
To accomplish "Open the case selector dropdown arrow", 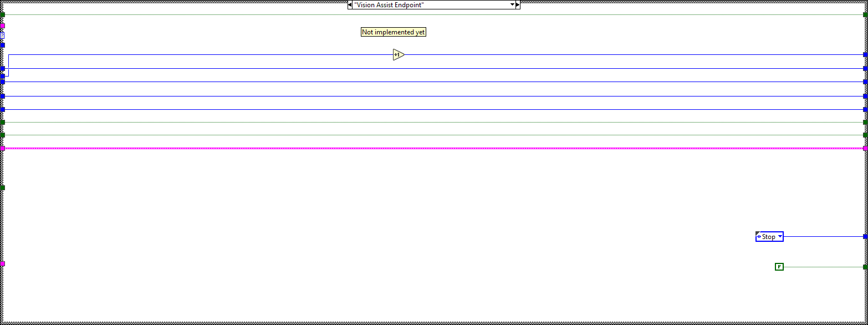I will [512, 5].
